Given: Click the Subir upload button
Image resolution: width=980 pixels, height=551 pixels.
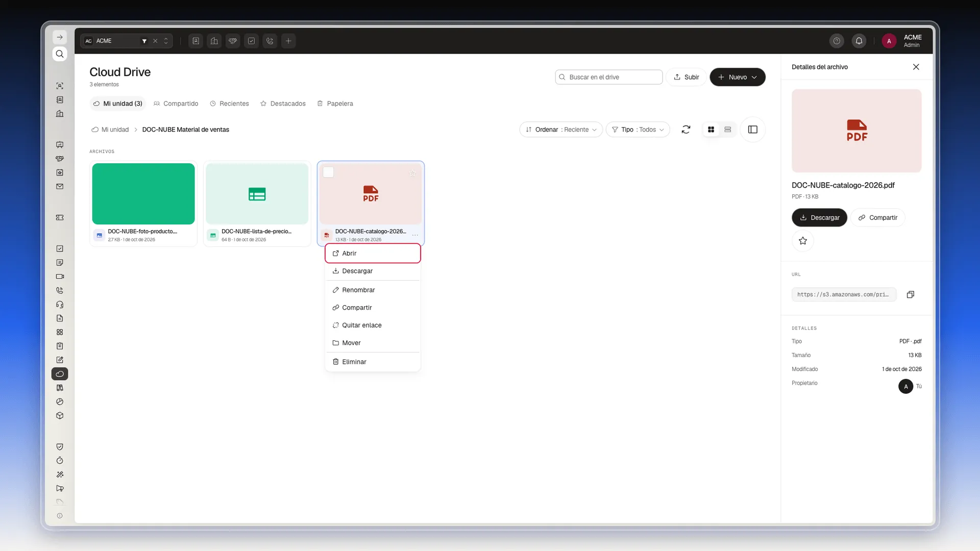Looking at the screenshot, I should (x=686, y=77).
